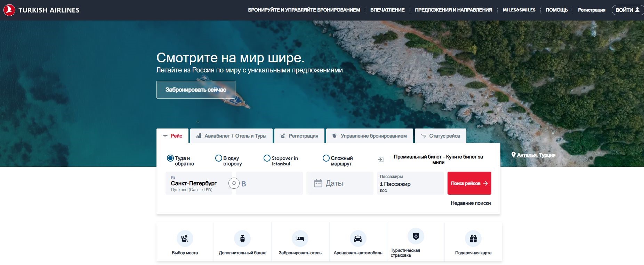
Task: Open ПРЕДЛОЖЕНИЯ И НАПРАВЛЕНИЯ menu
Action: coord(453,10)
